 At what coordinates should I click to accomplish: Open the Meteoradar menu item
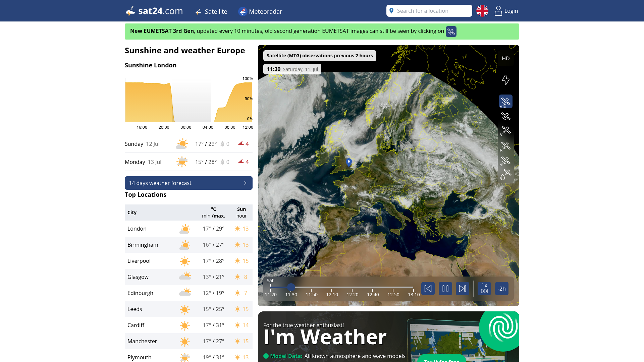click(260, 11)
